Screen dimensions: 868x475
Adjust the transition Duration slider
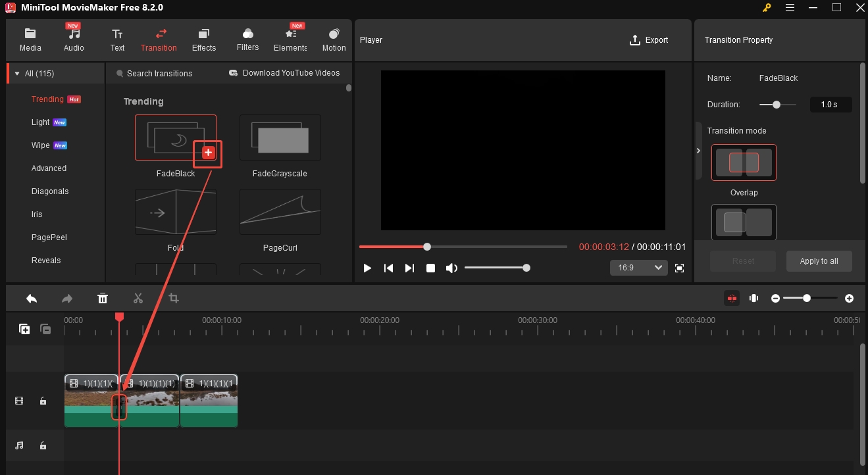click(778, 105)
